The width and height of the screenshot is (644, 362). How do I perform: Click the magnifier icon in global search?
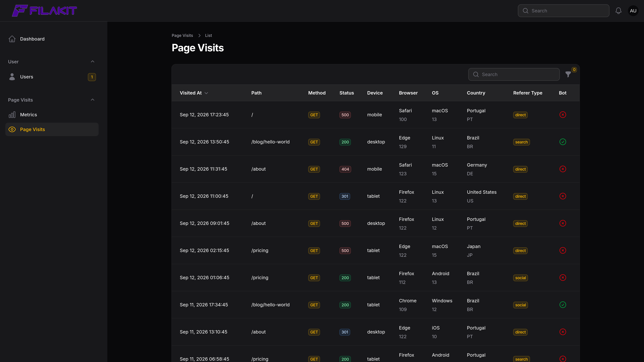point(525,11)
